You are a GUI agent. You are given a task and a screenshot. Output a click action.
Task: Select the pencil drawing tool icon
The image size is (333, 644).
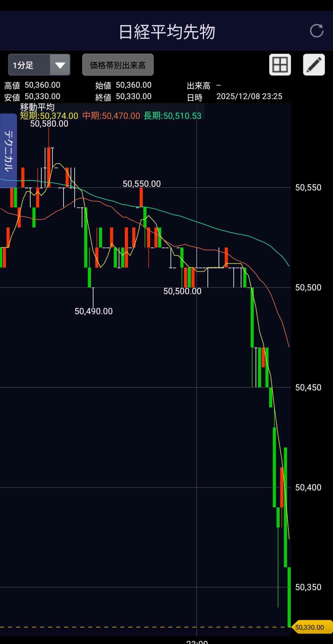(314, 65)
